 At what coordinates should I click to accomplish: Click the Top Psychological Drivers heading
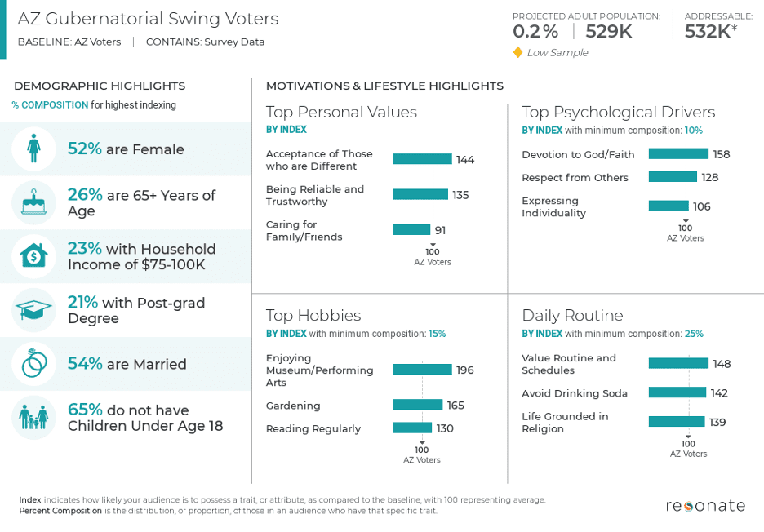(x=618, y=113)
